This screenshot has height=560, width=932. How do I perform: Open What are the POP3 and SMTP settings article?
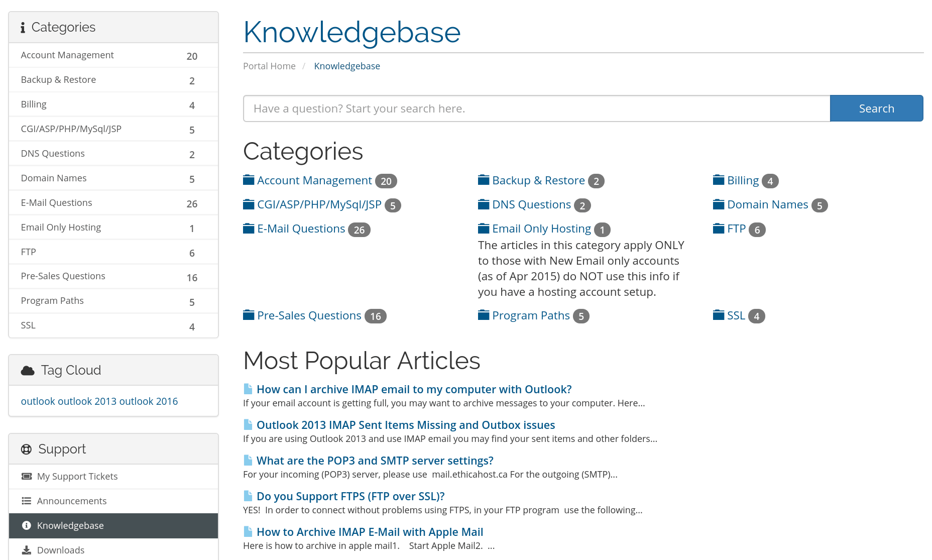[x=375, y=461]
